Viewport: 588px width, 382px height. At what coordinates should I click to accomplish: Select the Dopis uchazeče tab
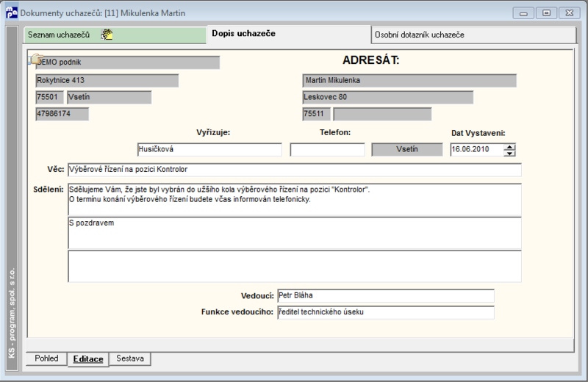click(x=289, y=34)
